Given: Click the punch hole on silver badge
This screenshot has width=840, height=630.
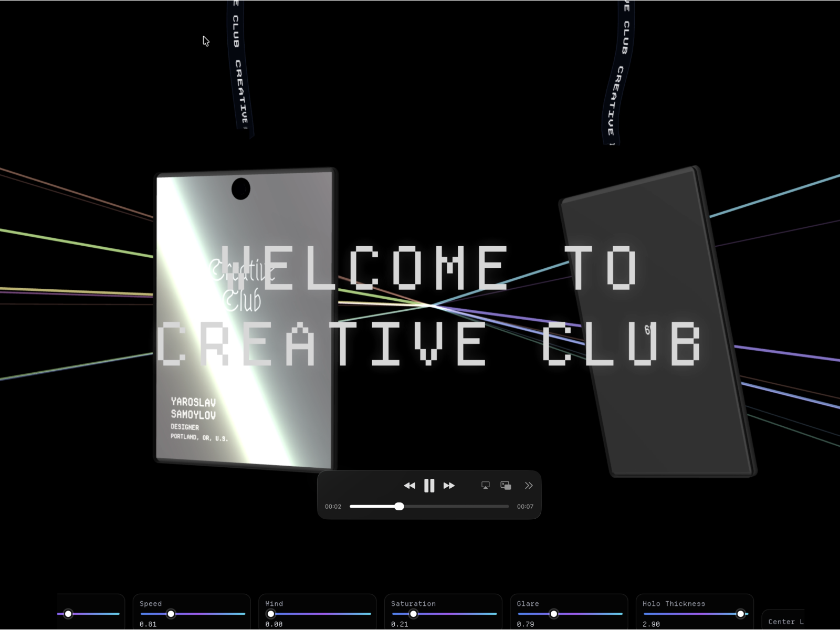Looking at the screenshot, I should (x=241, y=189).
